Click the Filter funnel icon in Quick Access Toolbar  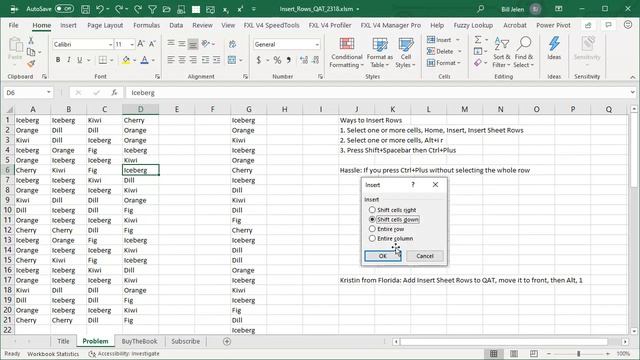(x=152, y=9)
